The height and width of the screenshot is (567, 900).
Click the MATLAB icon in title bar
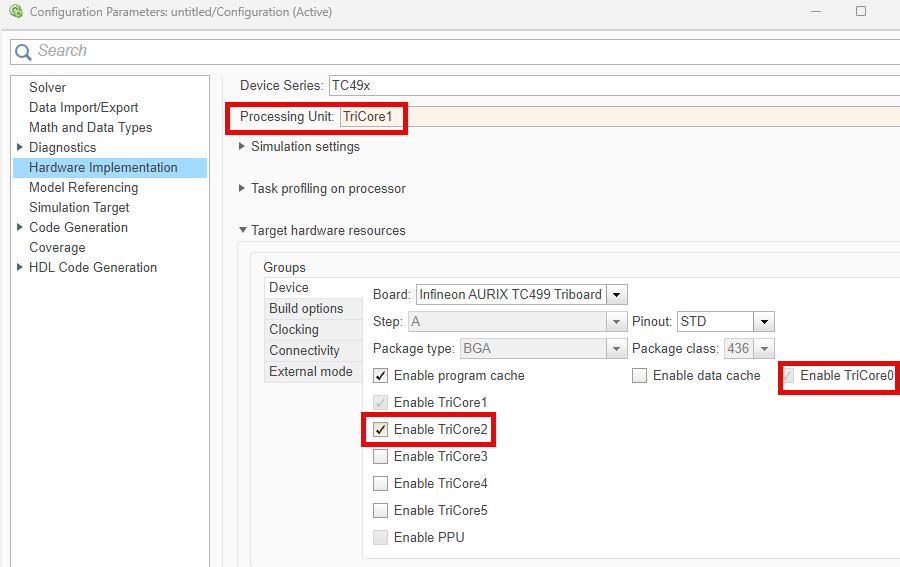point(15,12)
